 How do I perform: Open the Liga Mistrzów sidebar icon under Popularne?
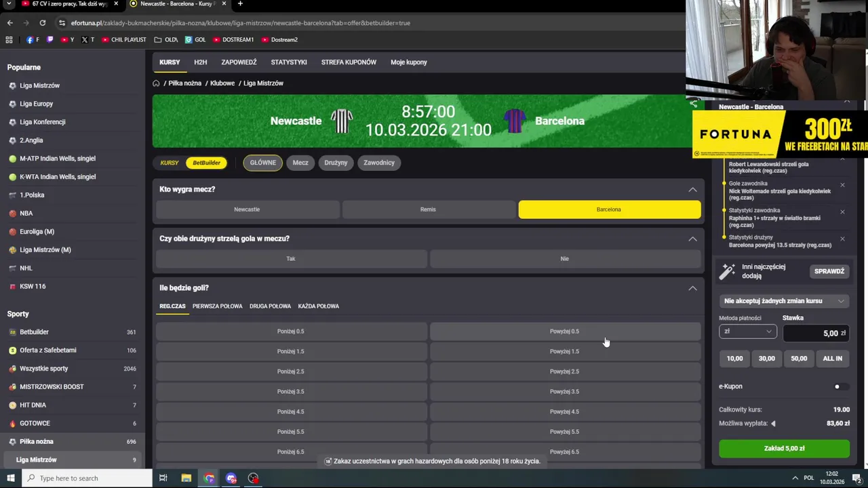[x=13, y=85]
